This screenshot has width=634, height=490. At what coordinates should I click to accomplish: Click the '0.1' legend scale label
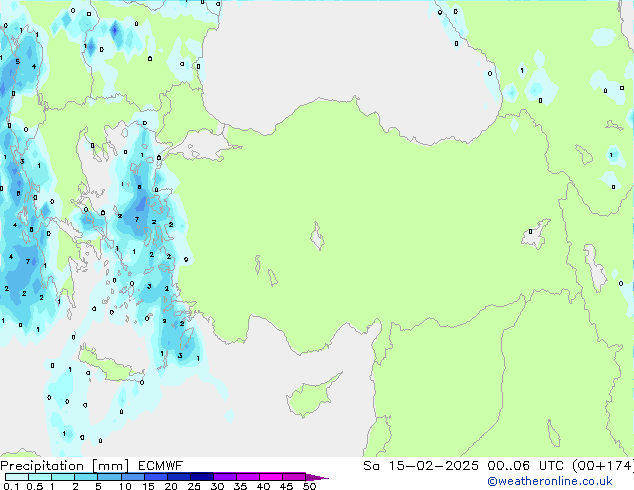[x=11, y=486]
